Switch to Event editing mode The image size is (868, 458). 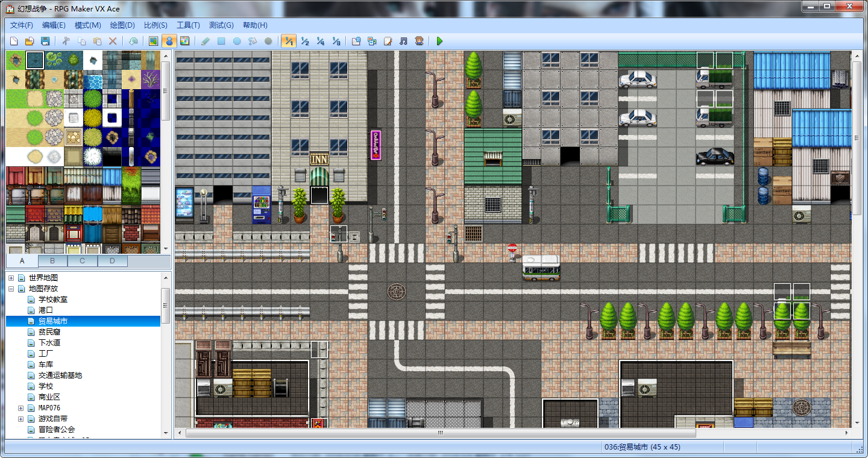(x=169, y=41)
